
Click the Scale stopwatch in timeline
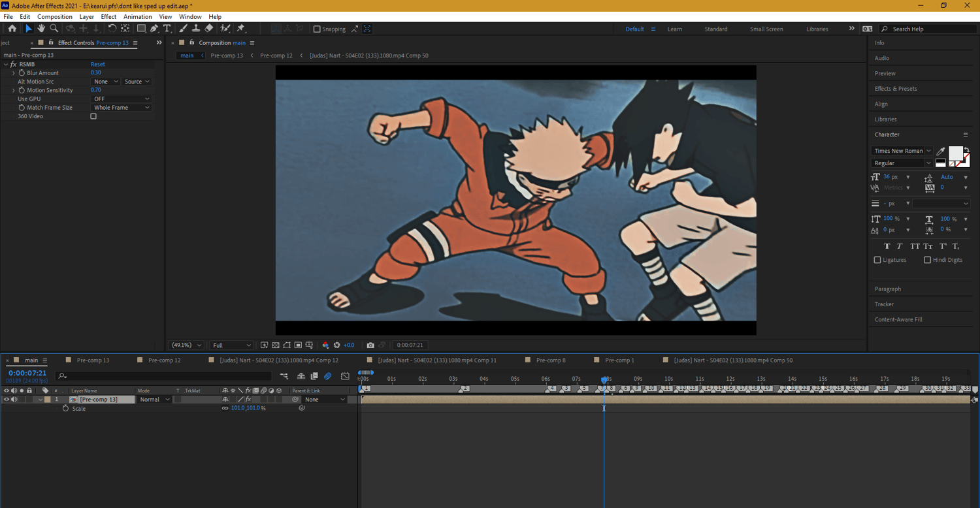click(x=65, y=408)
